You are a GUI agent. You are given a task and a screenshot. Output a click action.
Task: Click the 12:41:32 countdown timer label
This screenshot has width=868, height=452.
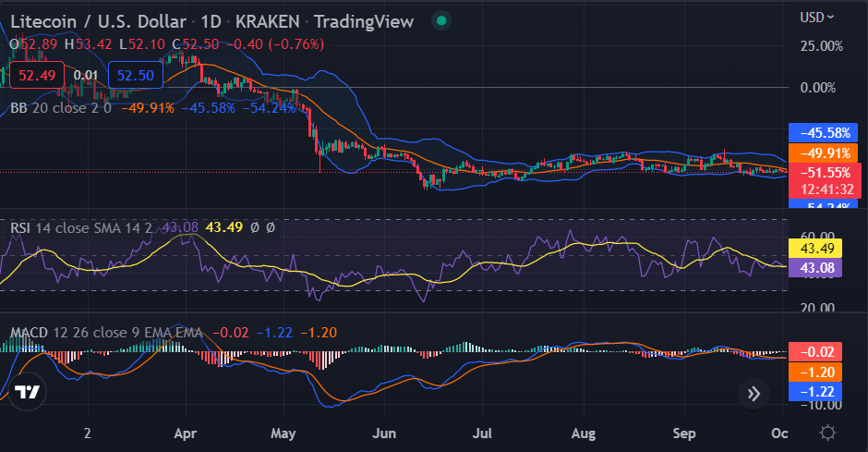tap(827, 189)
